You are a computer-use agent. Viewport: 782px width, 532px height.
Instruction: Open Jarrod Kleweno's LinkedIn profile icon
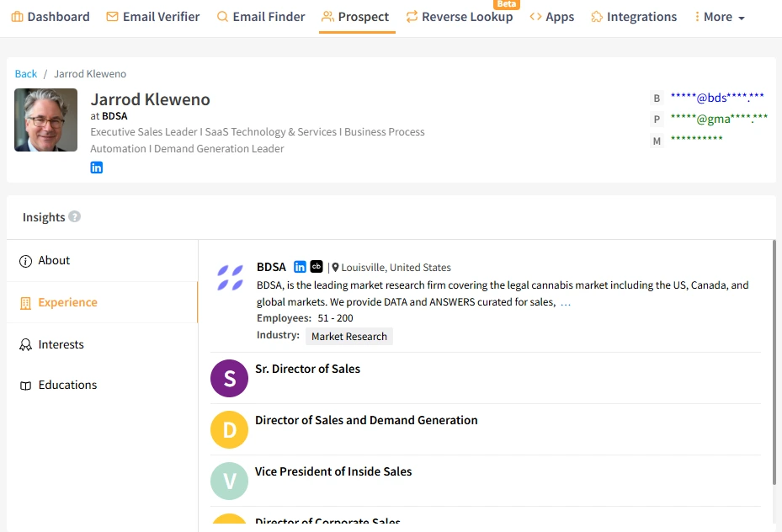pyautogui.click(x=96, y=168)
